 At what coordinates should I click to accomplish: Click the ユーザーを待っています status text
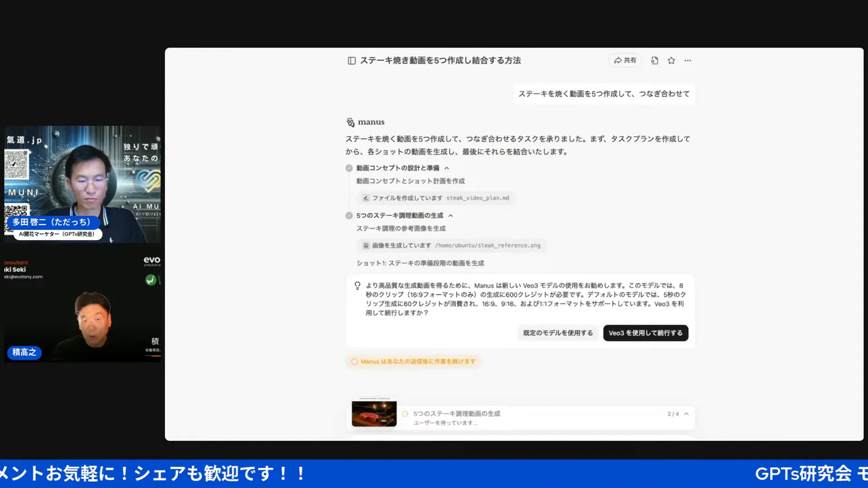[445, 423]
